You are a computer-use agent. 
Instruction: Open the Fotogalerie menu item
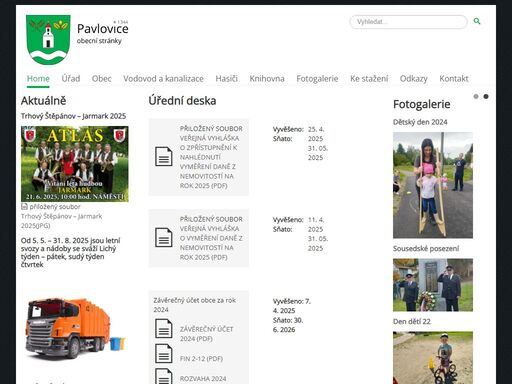tap(317, 79)
